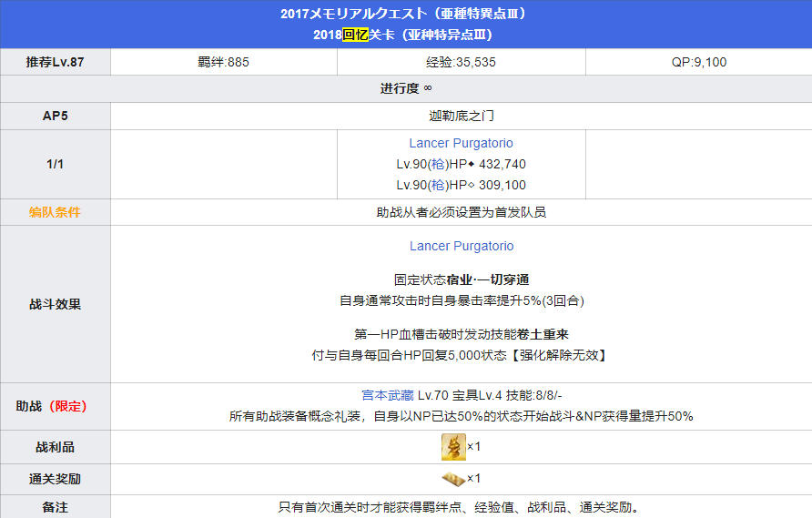Click the 进行度 ∞ row

406,88
